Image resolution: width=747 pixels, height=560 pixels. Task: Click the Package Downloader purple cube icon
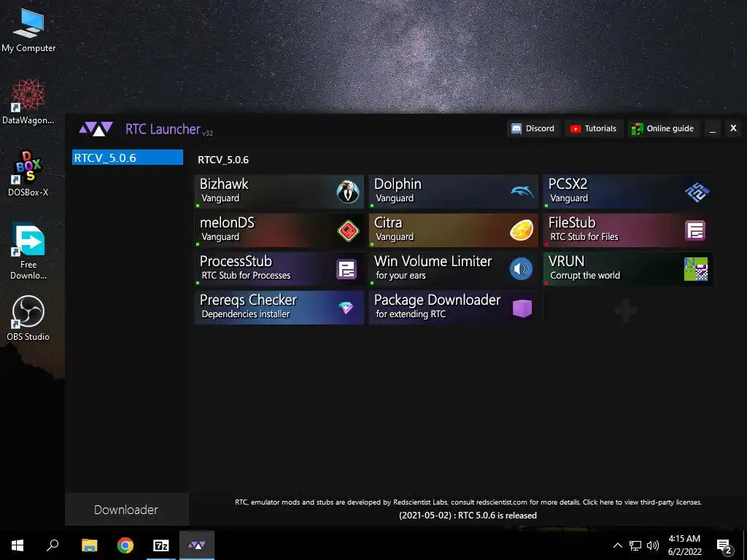(522, 308)
